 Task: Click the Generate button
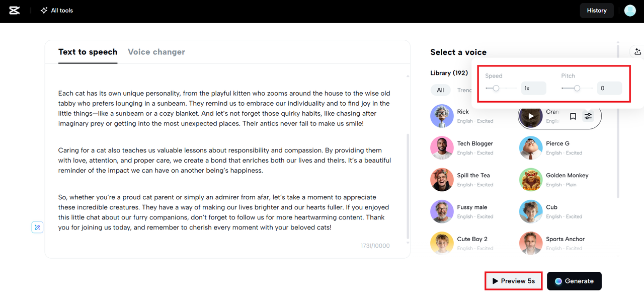(574, 281)
